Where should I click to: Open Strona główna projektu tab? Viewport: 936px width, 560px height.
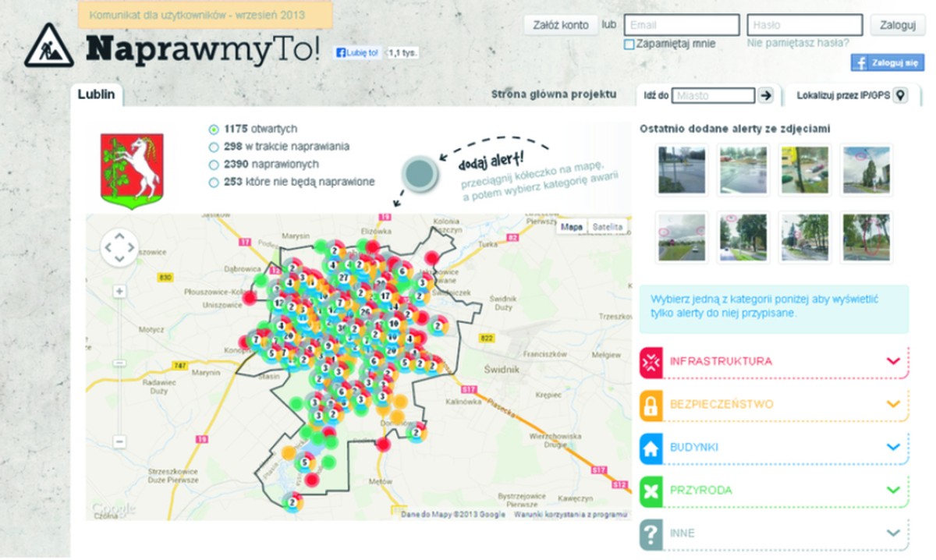pos(554,94)
